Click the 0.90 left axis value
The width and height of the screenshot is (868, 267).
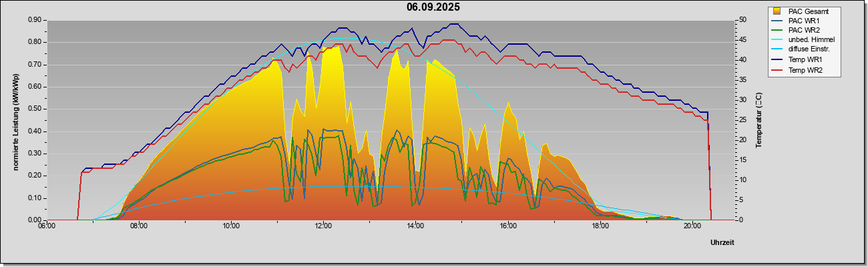(35, 20)
